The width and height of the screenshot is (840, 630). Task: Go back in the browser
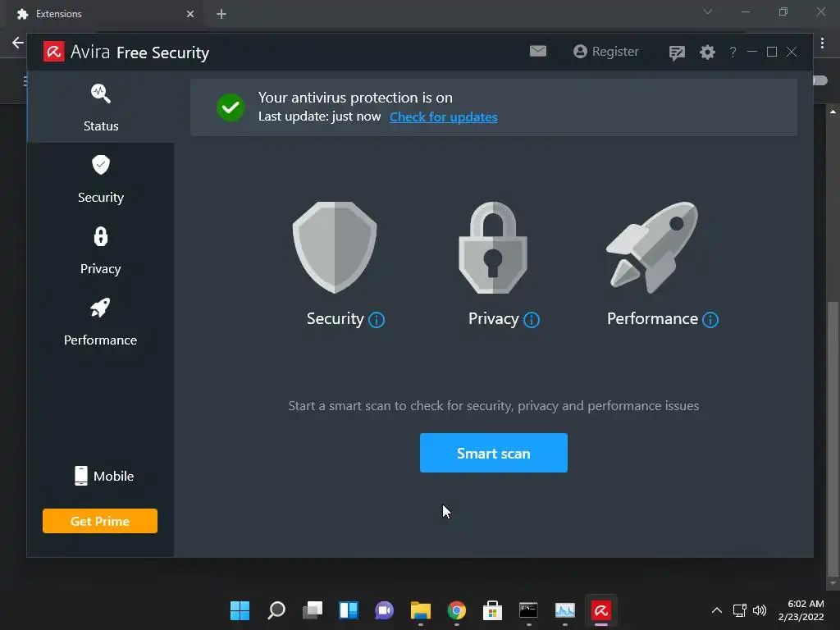[18, 43]
